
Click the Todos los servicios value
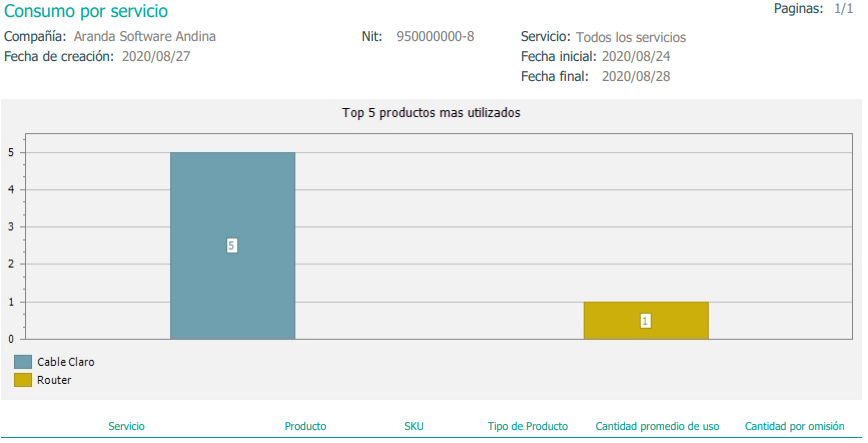point(631,37)
